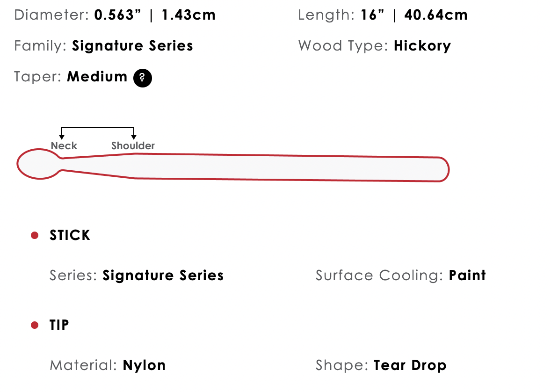Click the Series Signature Series value under STICK

(x=163, y=275)
